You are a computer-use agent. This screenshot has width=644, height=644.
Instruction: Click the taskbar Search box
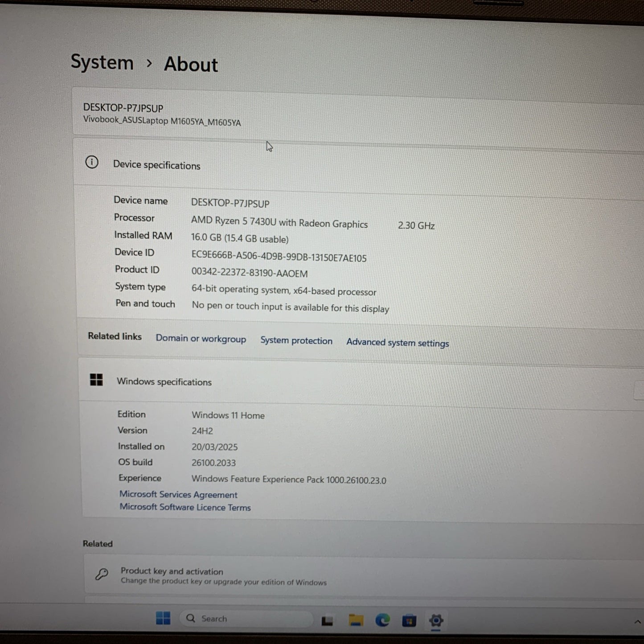[x=245, y=619]
